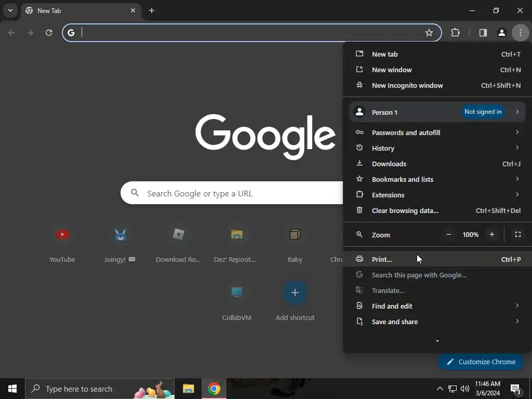
Task: Click the Google search box
Action: click(232, 193)
